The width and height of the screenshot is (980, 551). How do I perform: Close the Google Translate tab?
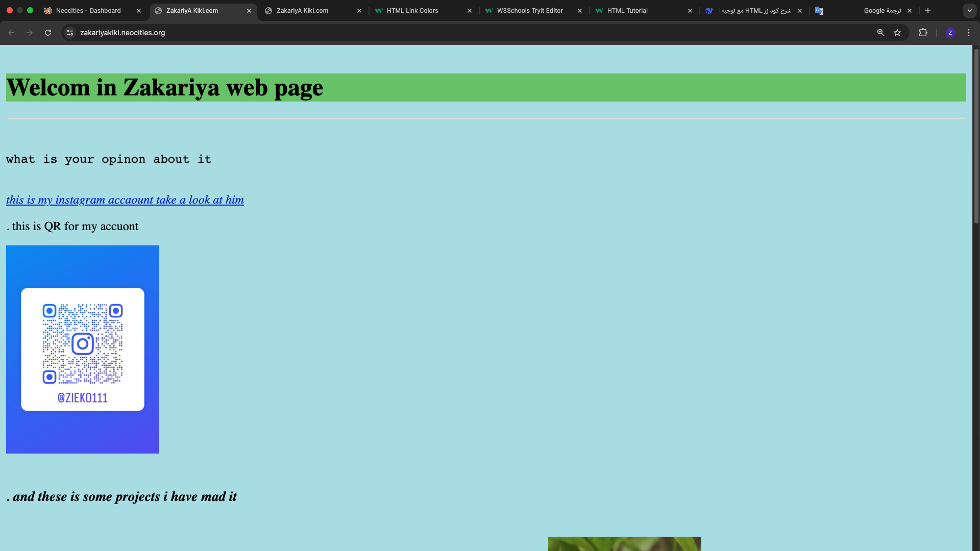(x=910, y=11)
